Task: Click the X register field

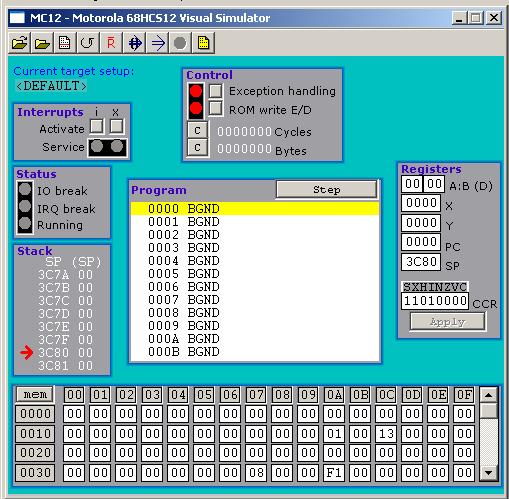Action: (x=421, y=203)
